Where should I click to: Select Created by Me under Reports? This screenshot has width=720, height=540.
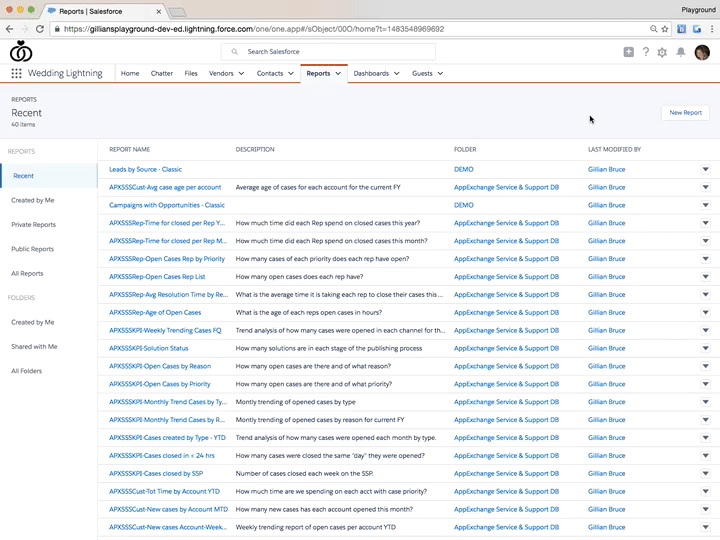[33, 200]
